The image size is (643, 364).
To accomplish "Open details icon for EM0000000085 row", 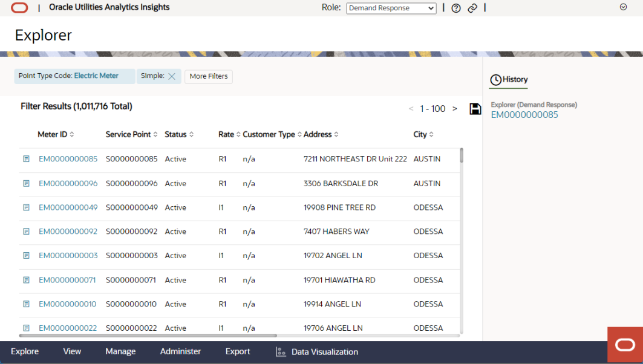I will pos(26,159).
